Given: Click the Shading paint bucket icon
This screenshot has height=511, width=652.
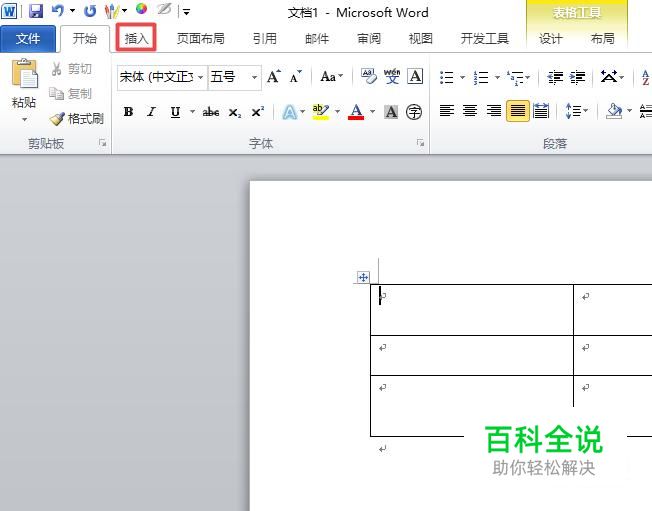Looking at the screenshot, I should click(x=614, y=111).
